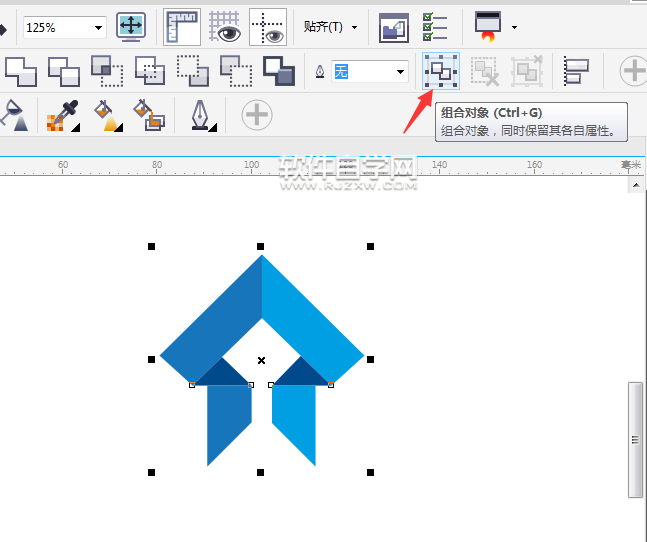The height and width of the screenshot is (542, 647).
Task: Expand the outline width 无 dropdown arrow
Action: (x=400, y=72)
